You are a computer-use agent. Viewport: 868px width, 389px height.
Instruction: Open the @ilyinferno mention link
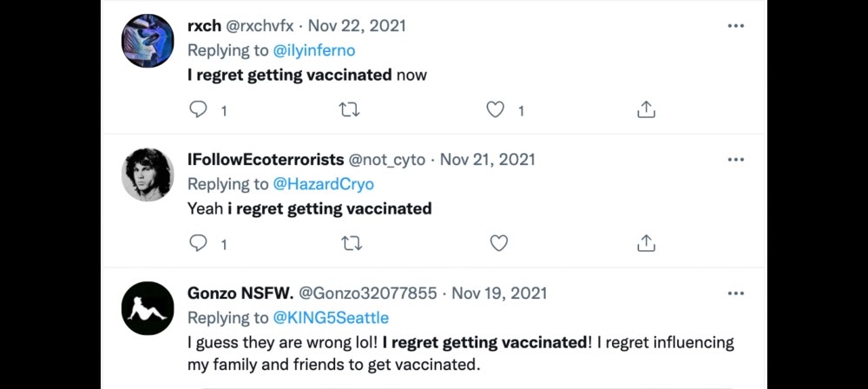click(x=314, y=50)
